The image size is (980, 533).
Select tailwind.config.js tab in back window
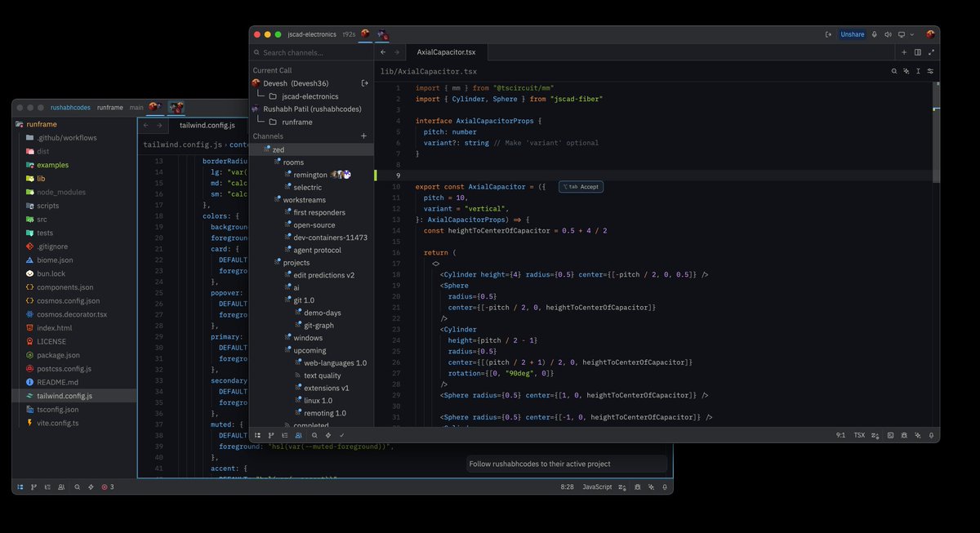(207, 125)
